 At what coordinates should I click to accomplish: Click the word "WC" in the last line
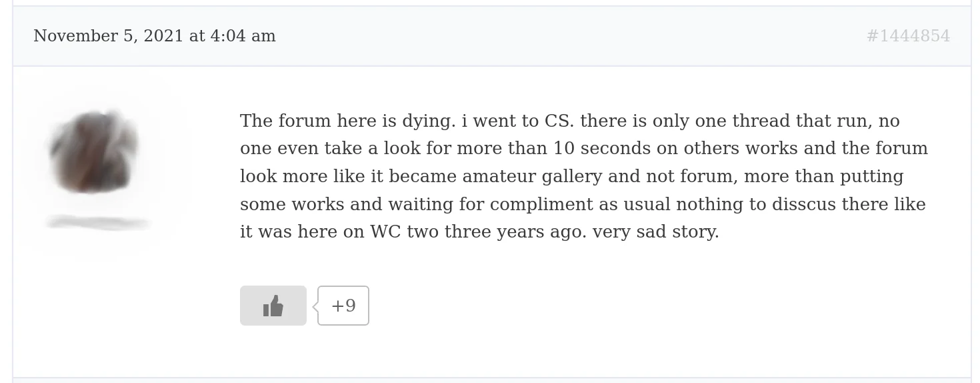tap(385, 232)
